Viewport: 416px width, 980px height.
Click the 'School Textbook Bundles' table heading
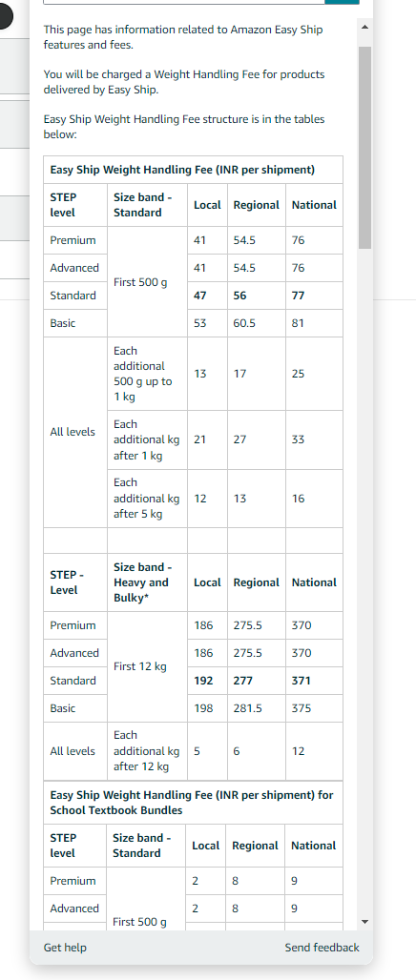tap(194, 803)
